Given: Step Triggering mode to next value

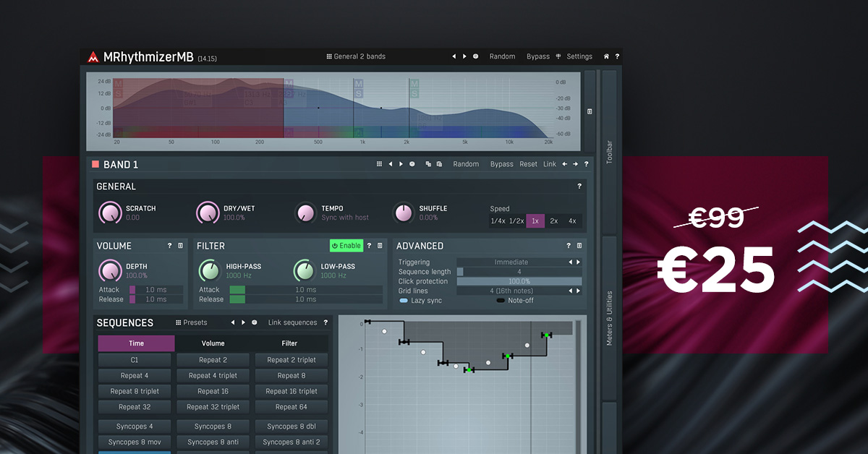Looking at the screenshot, I should coord(578,262).
